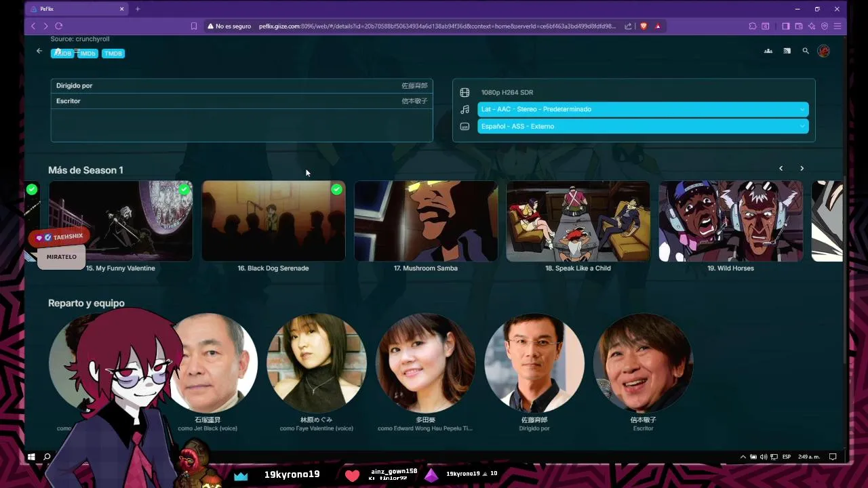The height and width of the screenshot is (488, 868).
Task: Click the browser back navigation arrow
Action: click(x=33, y=26)
